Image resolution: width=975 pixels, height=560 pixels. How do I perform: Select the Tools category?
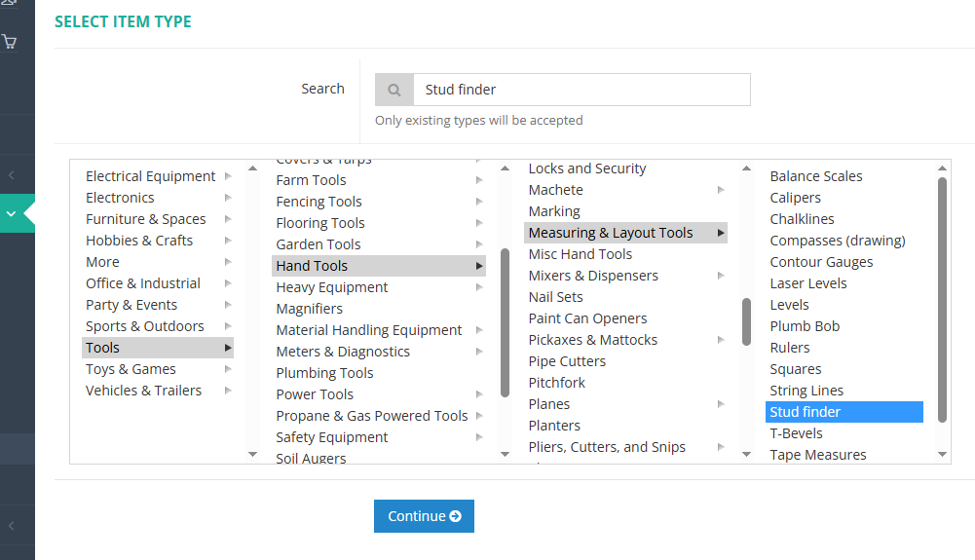(158, 348)
